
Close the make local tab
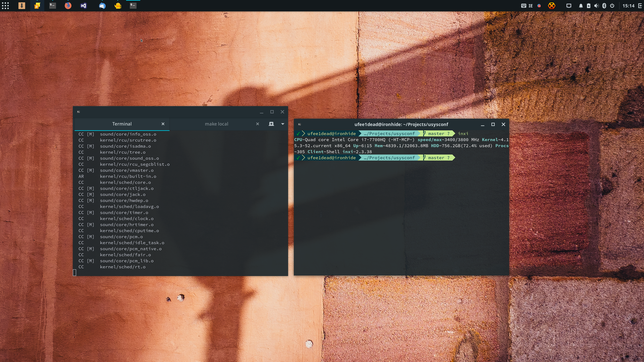[257, 124]
